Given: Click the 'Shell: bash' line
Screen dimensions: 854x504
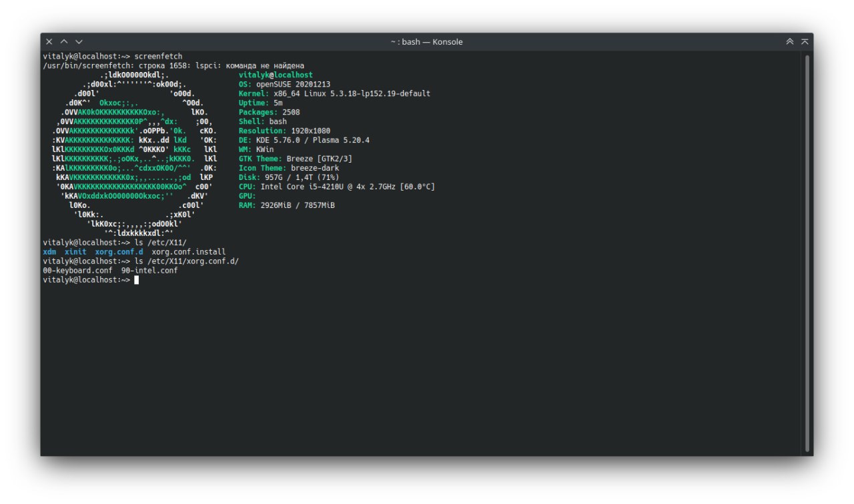Looking at the screenshot, I should [x=263, y=121].
